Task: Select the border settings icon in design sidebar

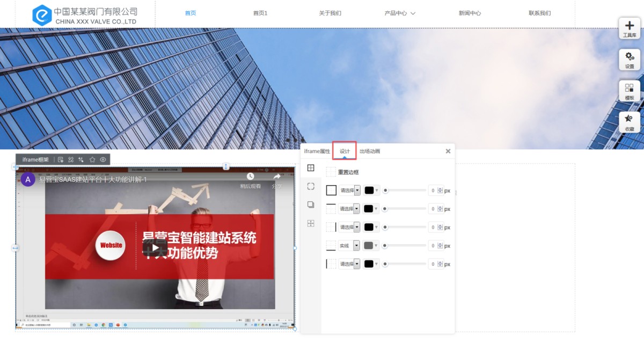Action: tap(311, 168)
